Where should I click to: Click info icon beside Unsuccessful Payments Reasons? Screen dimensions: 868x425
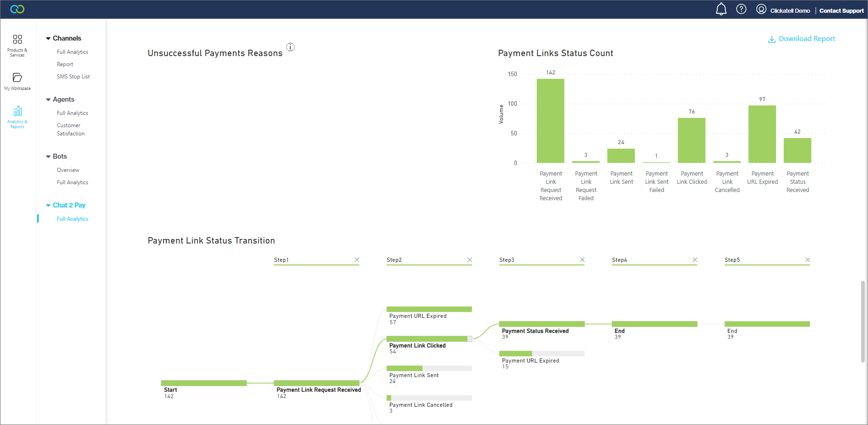tap(290, 47)
